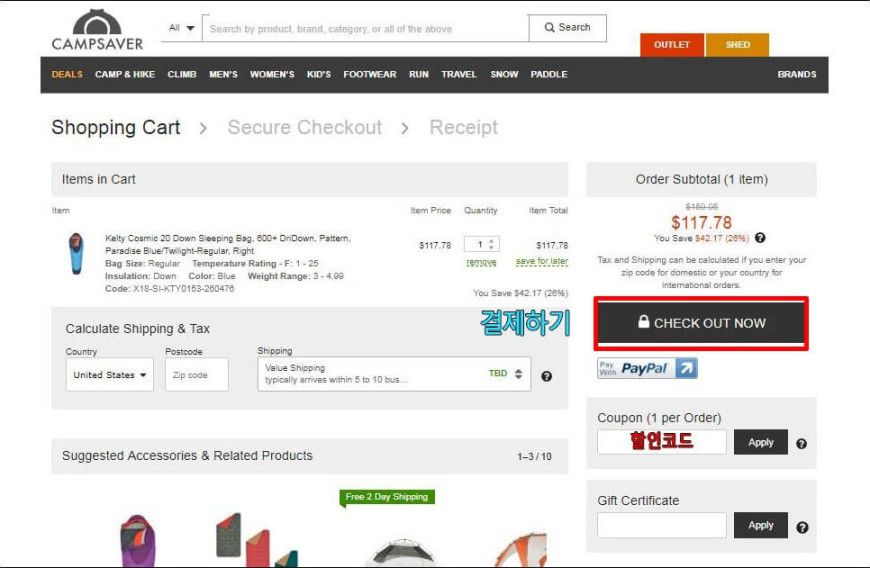Click the red and gray sleeping pads product
This screenshot has height=568, width=870.
[256, 539]
